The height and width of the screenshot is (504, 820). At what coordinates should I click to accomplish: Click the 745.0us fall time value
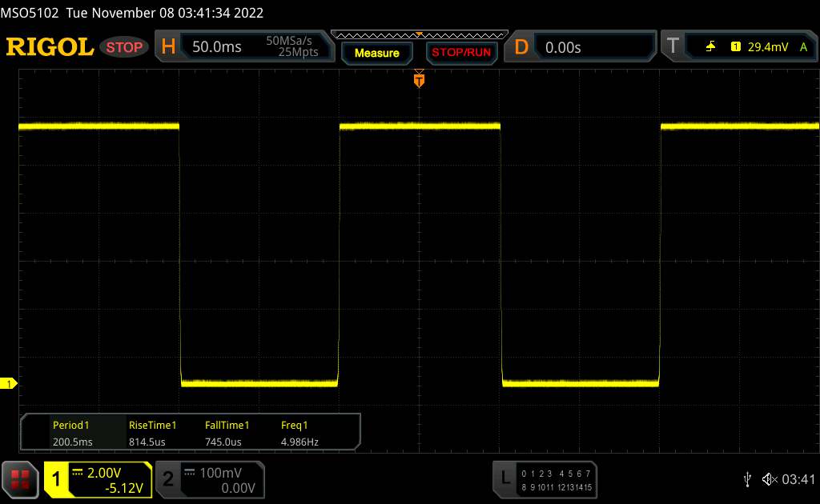point(223,442)
